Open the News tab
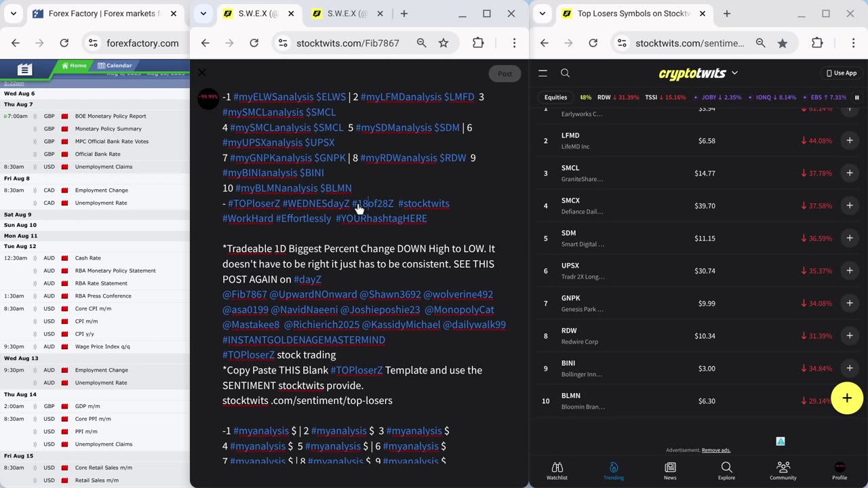Screen dimensions: 868x488 [x=670, y=471]
